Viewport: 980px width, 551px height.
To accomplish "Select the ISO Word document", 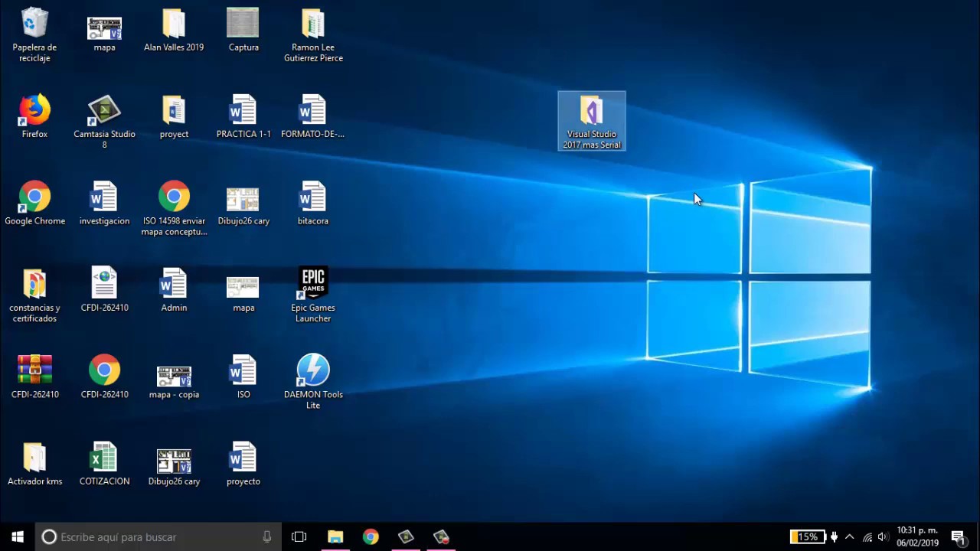I will (x=243, y=377).
